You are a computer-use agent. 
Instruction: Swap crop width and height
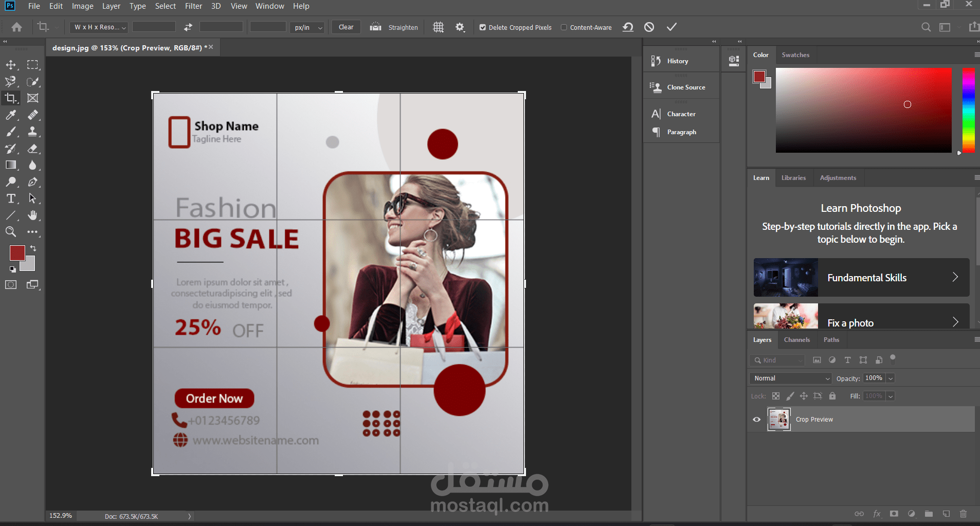(188, 27)
